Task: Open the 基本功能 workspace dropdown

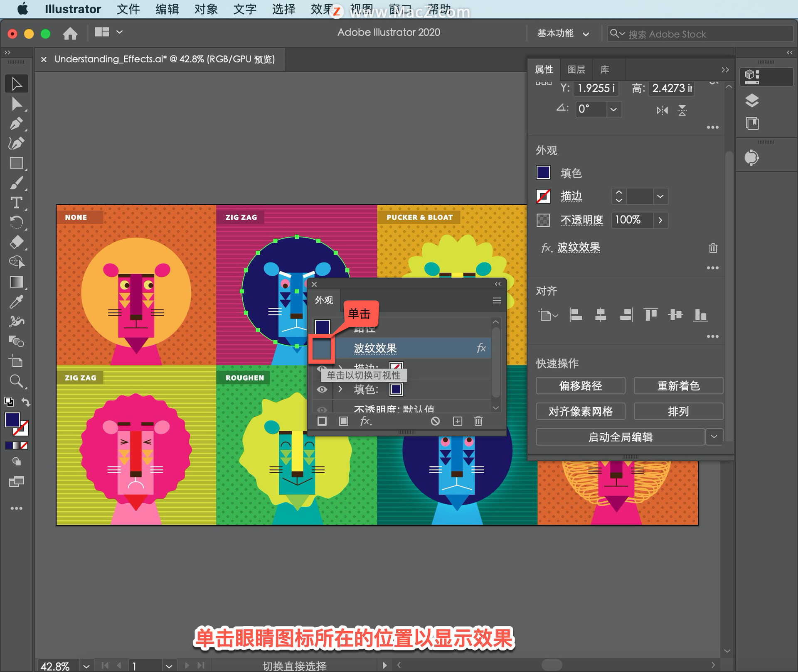Action: 563,33
